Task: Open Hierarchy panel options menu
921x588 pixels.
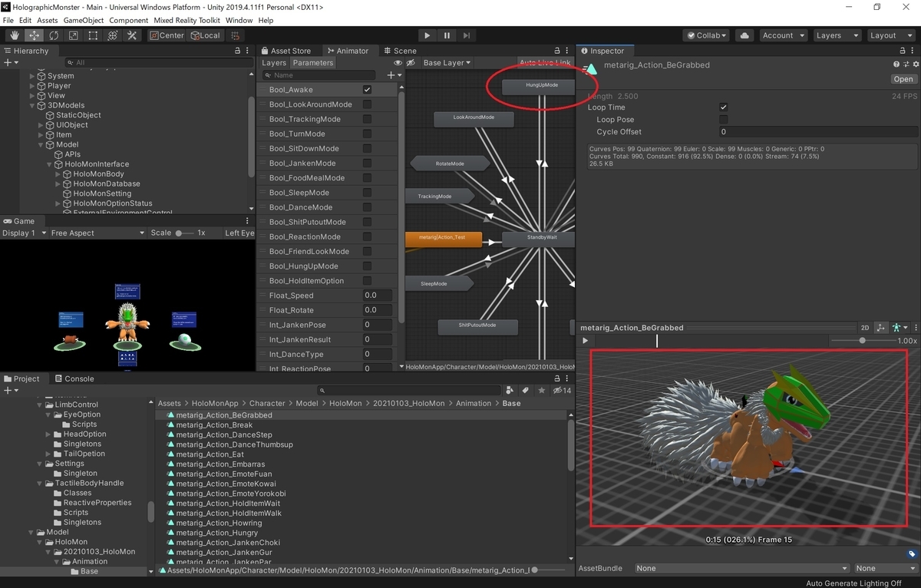Action: (x=248, y=51)
